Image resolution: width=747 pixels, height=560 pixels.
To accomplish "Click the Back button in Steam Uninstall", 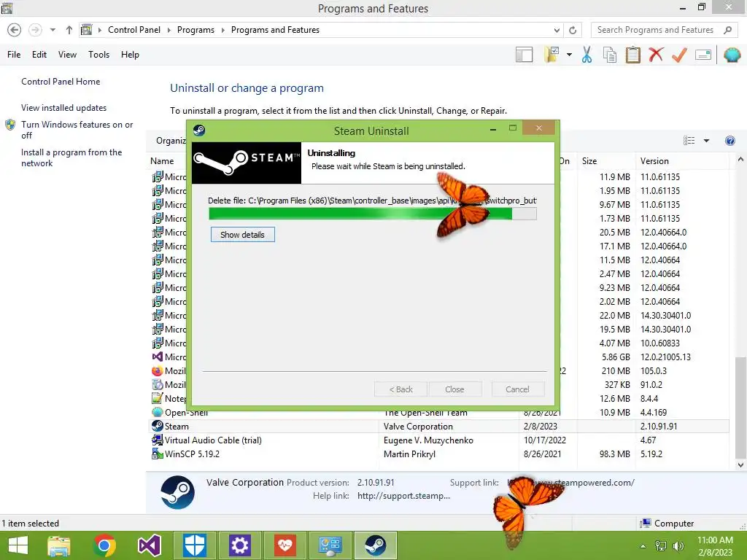I will (x=400, y=389).
